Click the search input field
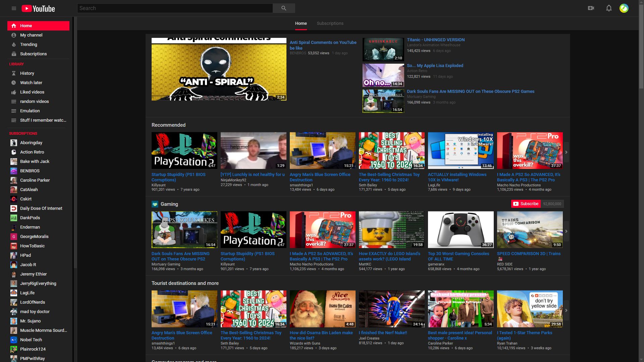 [175, 8]
